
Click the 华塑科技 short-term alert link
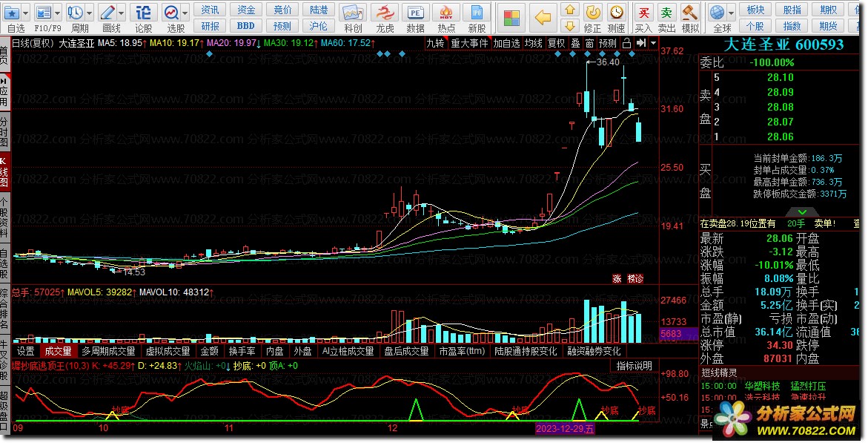762,386
